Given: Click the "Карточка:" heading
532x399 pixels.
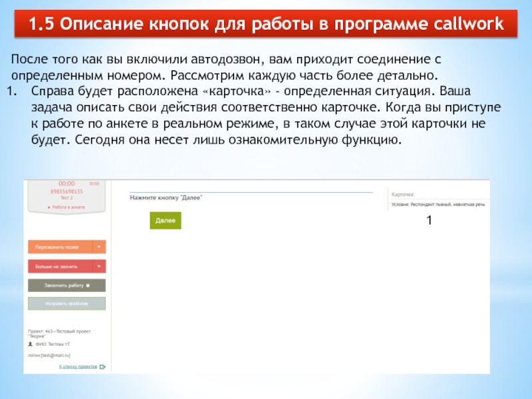Looking at the screenshot, I should tap(403, 194).
